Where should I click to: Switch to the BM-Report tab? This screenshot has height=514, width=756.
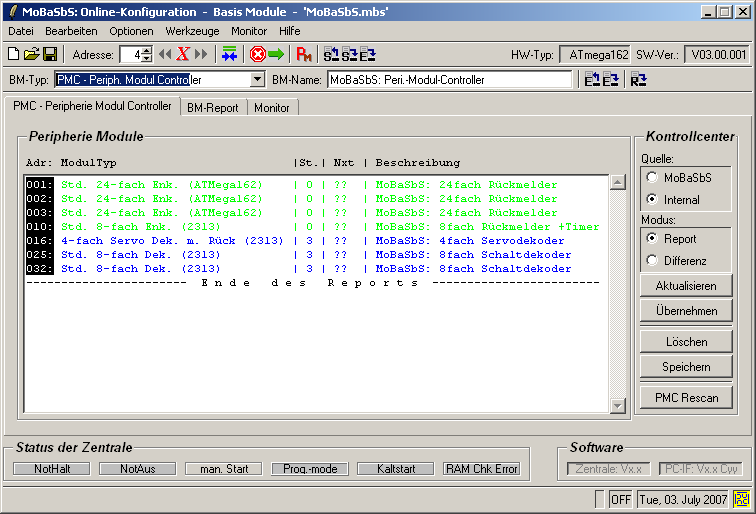(x=212, y=107)
